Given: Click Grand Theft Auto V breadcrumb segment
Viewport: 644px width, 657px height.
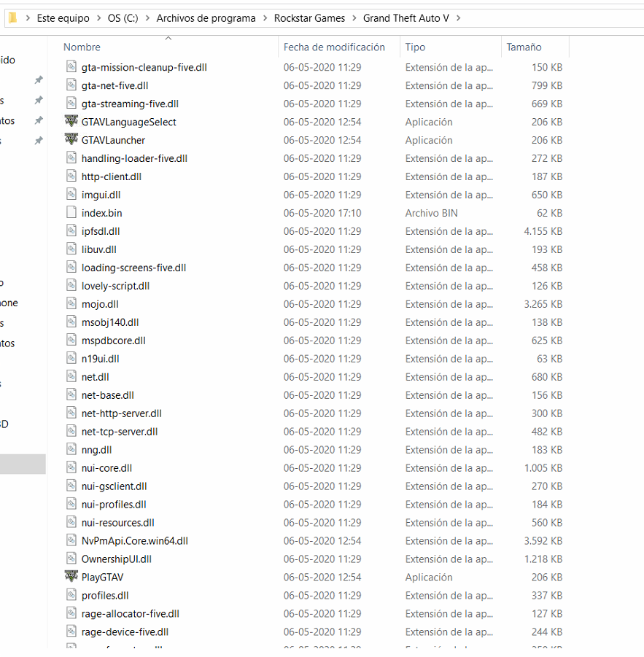Looking at the screenshot, I should [406, 18].
